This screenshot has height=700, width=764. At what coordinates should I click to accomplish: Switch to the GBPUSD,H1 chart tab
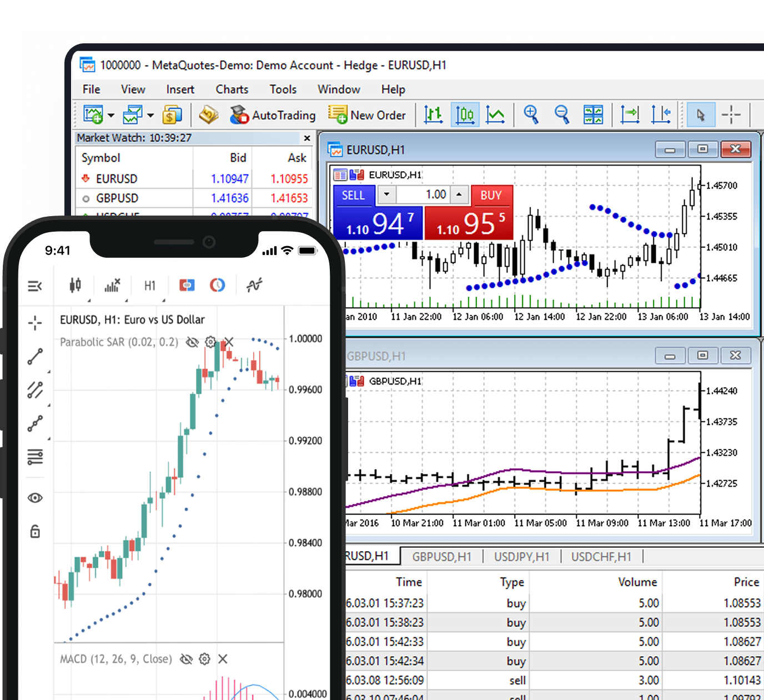(441, 557)
